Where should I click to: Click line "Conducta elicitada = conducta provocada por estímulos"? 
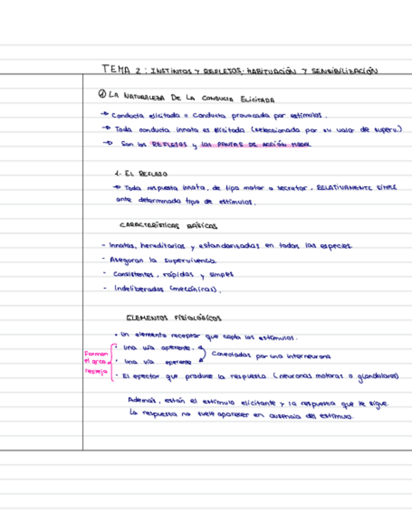tap(214, 115)
